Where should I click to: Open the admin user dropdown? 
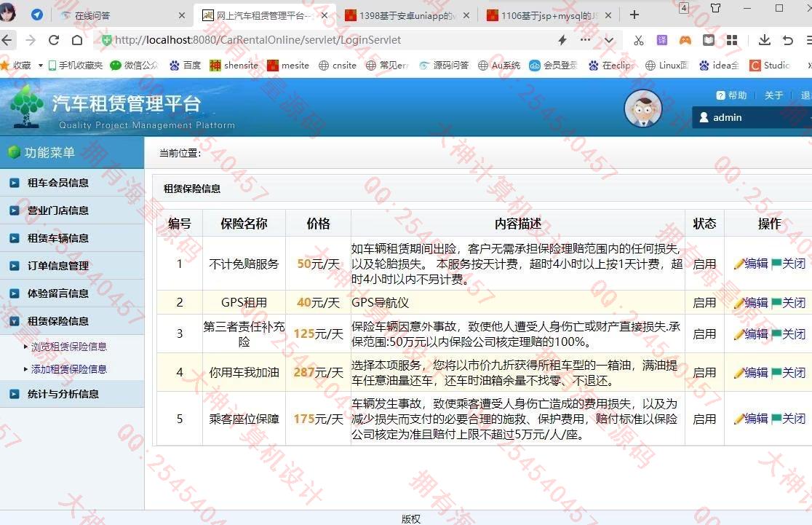[752, 118]
